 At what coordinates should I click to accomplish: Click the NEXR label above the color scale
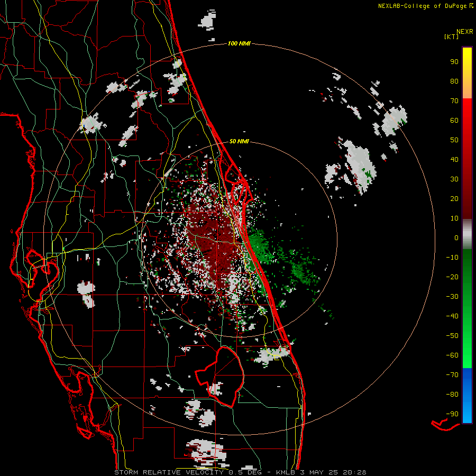464,32
